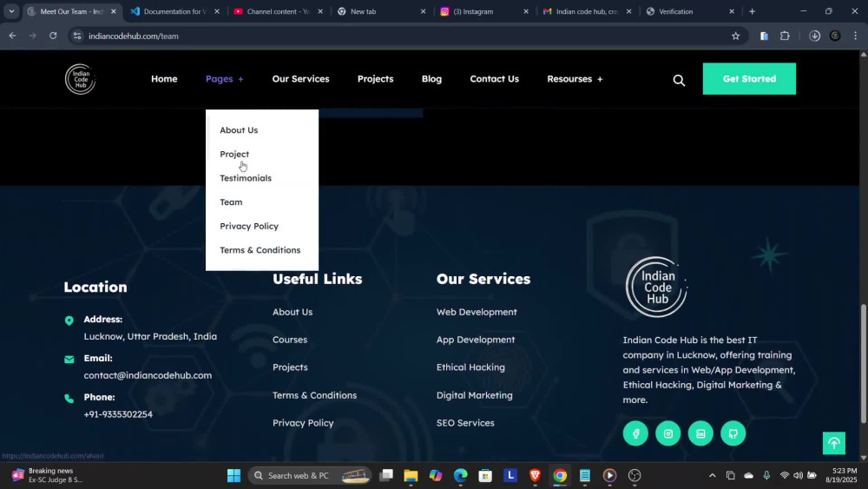The width and height of the screenshot is (868, 489).
Task: Click the back-to-top arrow button
Action: [x=833, y=443]
